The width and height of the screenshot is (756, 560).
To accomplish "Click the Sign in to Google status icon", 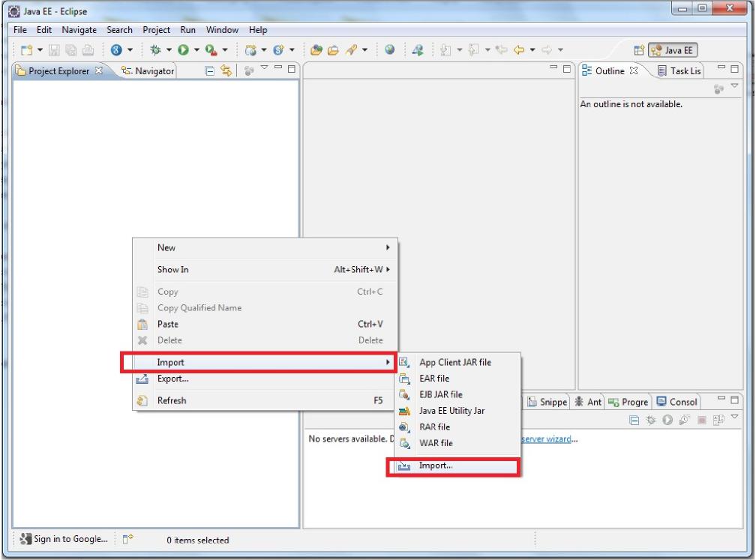I will (26, 539).
